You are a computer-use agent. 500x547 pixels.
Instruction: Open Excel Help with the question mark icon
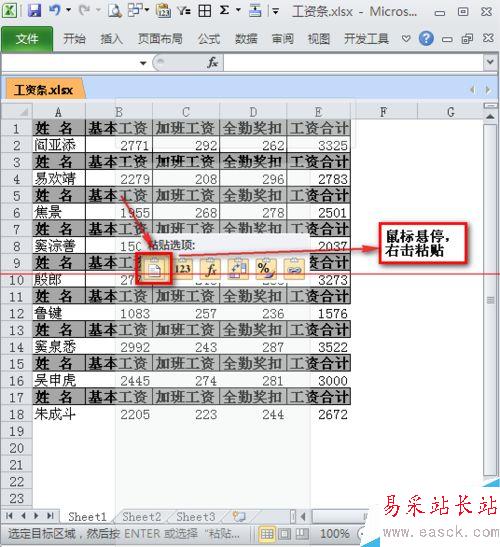click(426, 38)
